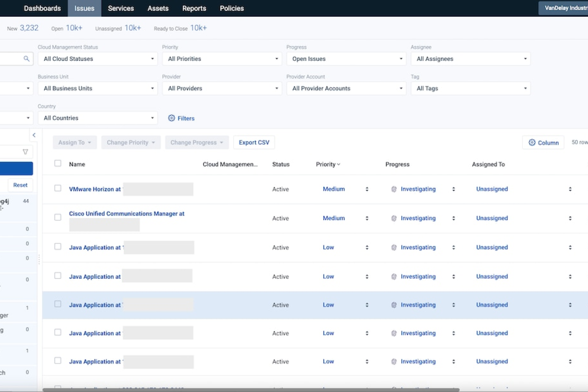Viewport: 588px width, 392px height.
Task: Click the VanDelay Industries account button
Action: tap(563, 8)
